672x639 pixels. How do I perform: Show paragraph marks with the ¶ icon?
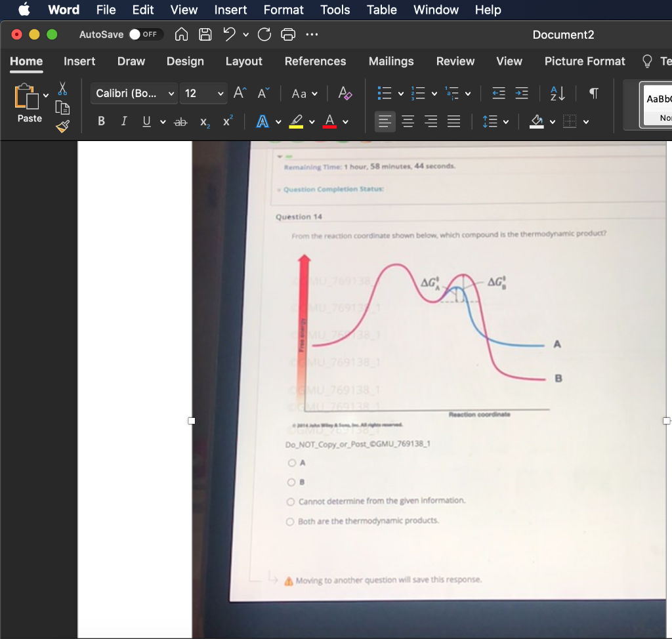click(x=593, y=93)
